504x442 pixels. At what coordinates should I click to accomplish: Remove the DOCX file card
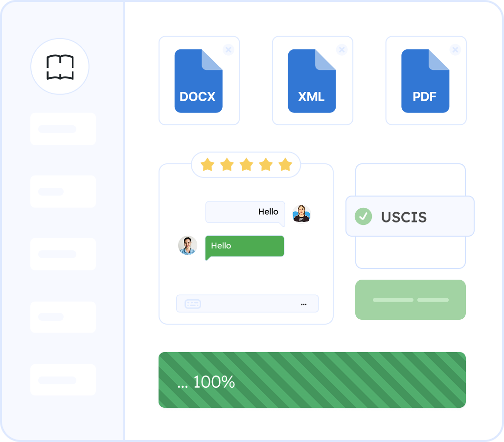coord(228,49)
